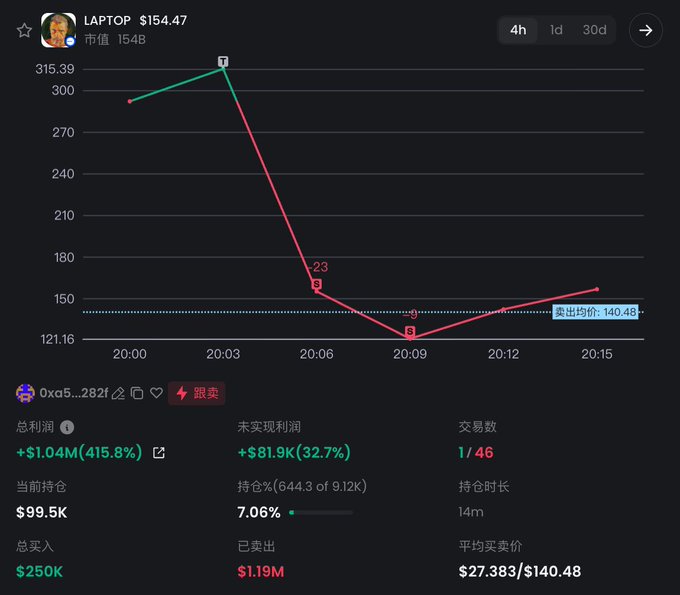Click trade count value 1 / 46
This screenshot has width=680, height=595.
(x=476, y=452)
